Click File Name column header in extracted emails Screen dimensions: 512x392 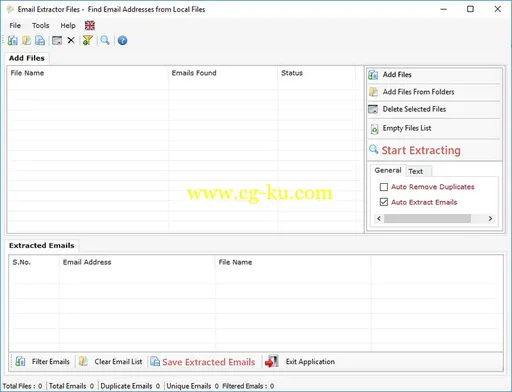pos(293,262)
